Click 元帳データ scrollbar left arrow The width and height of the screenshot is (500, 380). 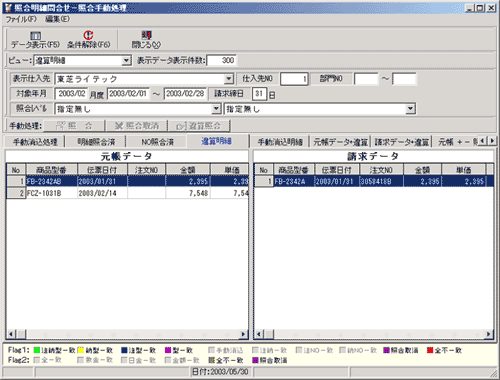click(x=11, y=334)
